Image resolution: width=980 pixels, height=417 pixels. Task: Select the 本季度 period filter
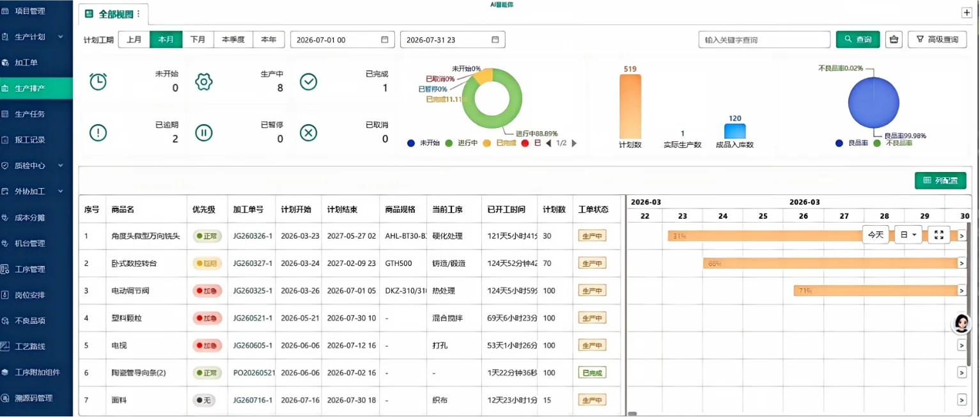click(x=233, y=40)
